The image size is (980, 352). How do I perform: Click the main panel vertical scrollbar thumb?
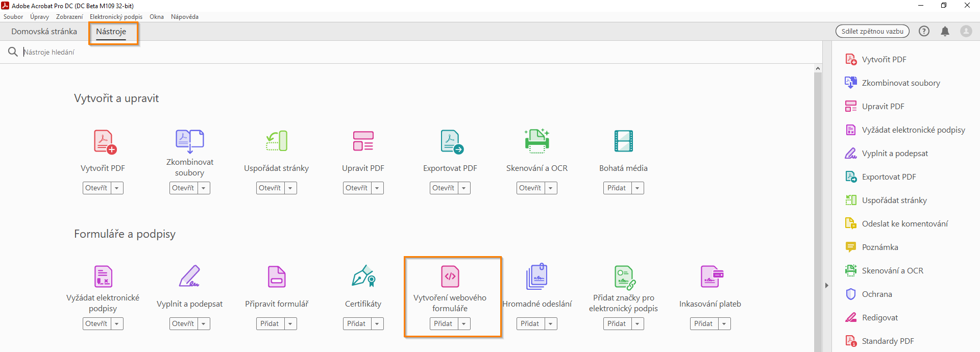(818, 212)
